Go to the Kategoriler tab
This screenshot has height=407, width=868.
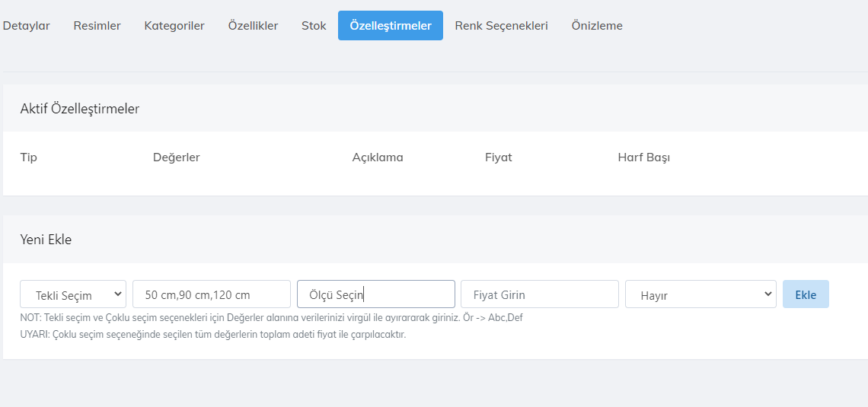[x=174, y=26]
